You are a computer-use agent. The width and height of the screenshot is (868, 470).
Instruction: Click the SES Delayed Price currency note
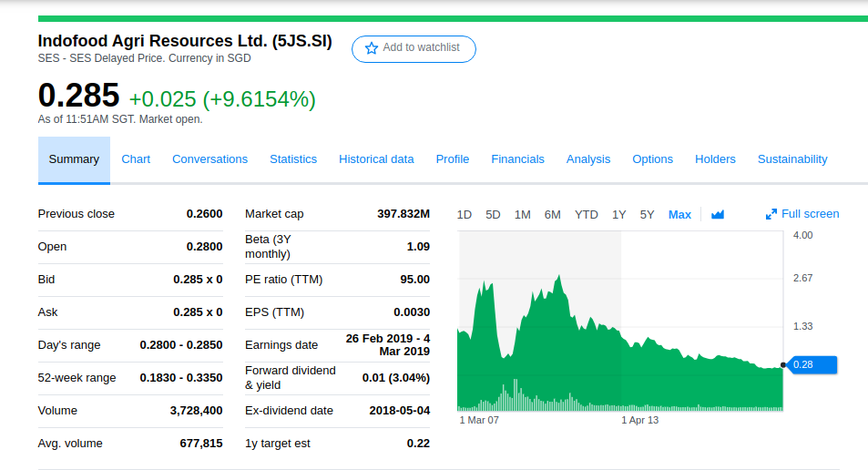pos(144,58)
